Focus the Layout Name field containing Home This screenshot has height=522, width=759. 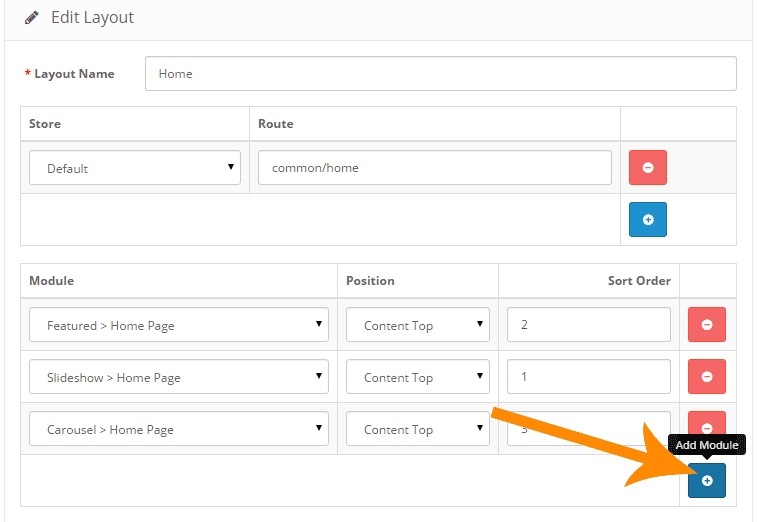point(440,74)
